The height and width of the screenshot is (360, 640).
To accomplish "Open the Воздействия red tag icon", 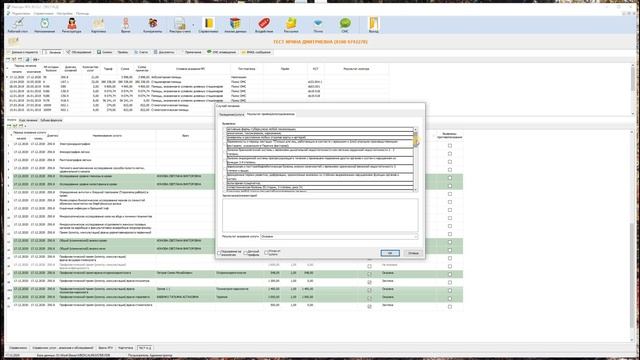I will pyautogui.click(x=264, y=25).
